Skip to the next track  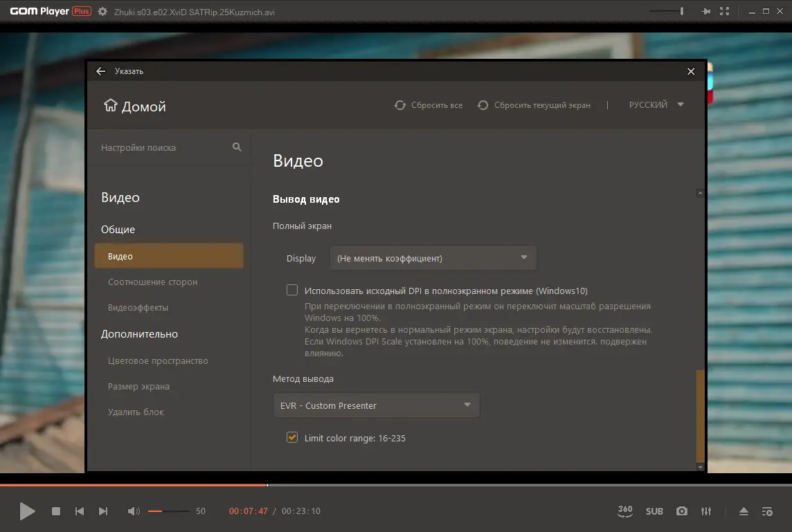pos(103,511)
